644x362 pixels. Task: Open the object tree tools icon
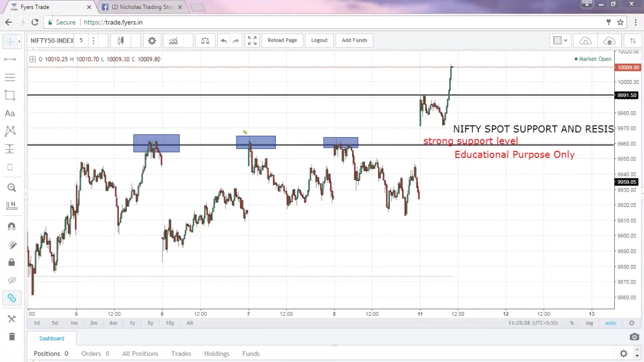point(12,319)
